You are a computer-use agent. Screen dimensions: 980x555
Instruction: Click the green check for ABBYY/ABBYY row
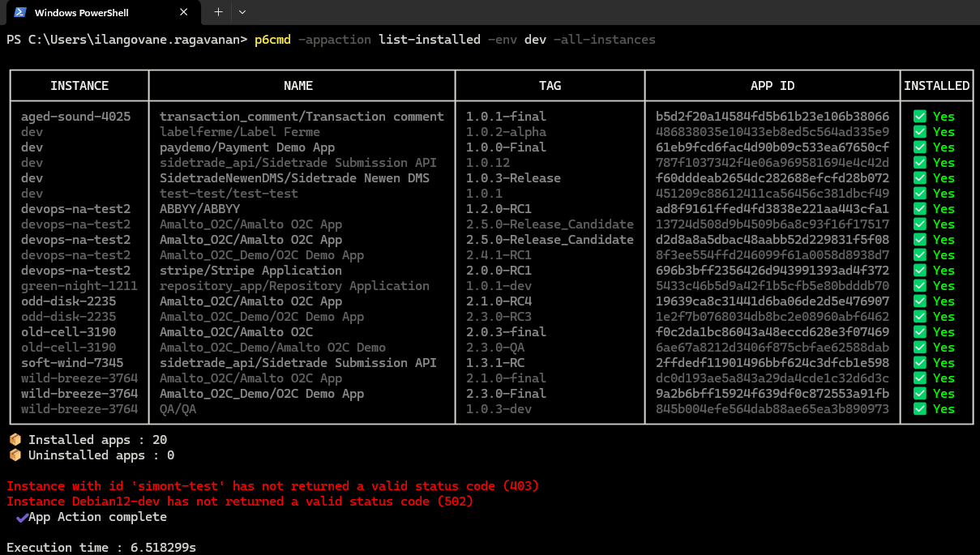point(920,209)
